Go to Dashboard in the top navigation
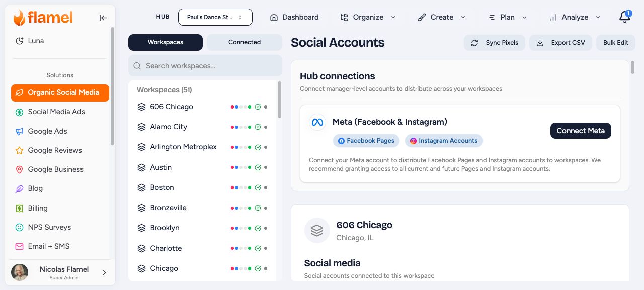The image size is (644, 290). 294,17
